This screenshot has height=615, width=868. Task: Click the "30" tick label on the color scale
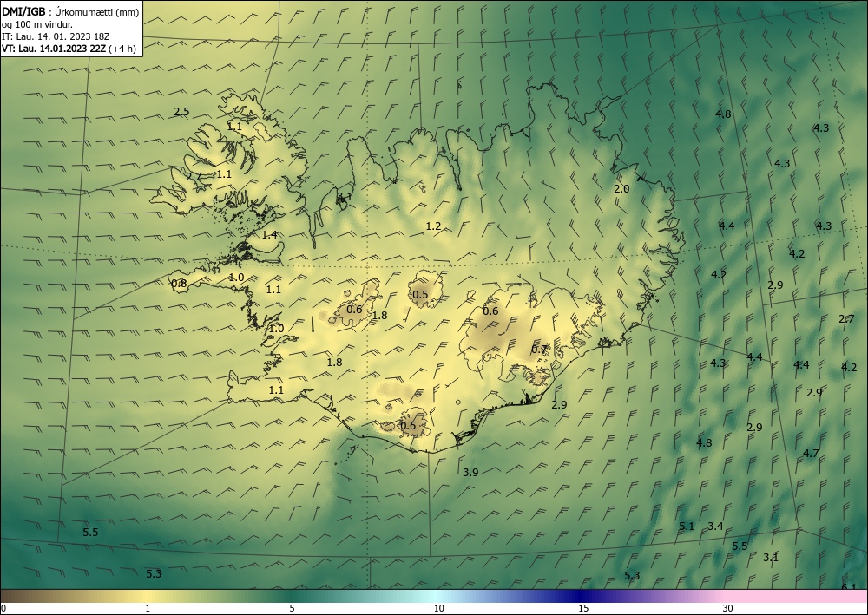coord(728,608)
